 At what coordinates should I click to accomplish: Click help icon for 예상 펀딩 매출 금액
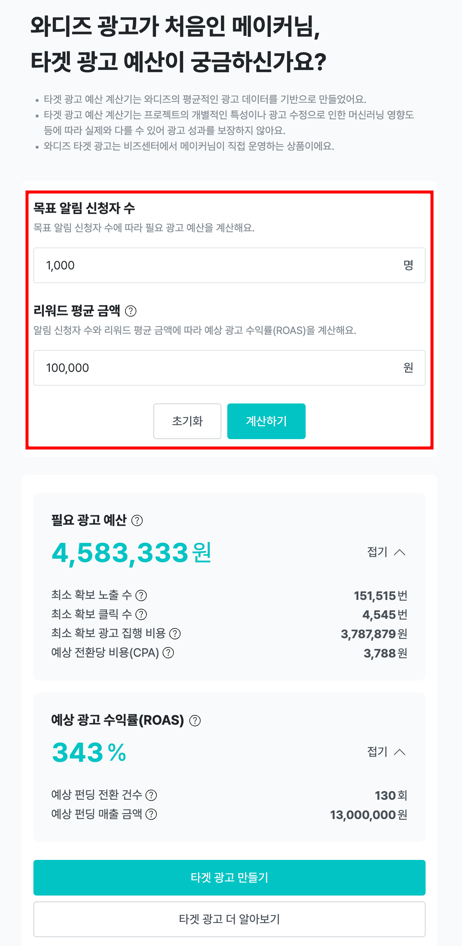[x=151, y=814]
